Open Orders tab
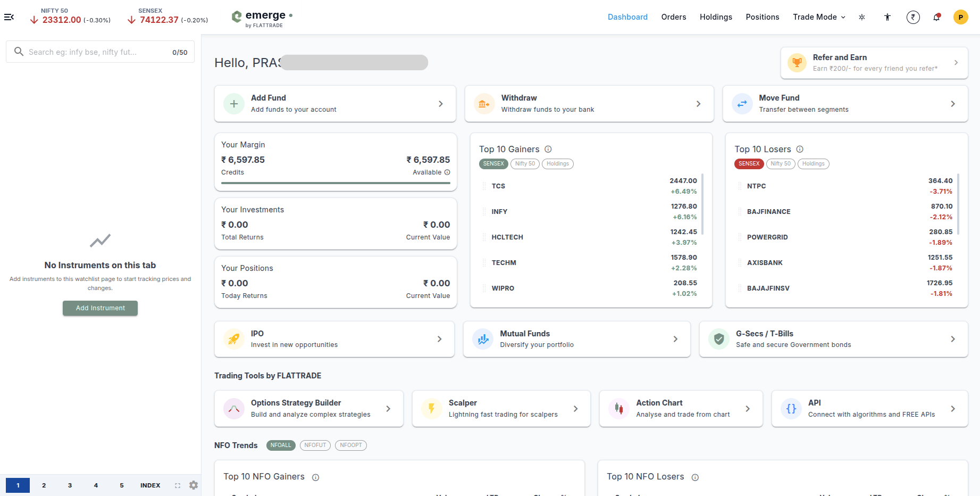Image resolution: width=980 pixels, height=496 pixels. (x=674, y=17)
